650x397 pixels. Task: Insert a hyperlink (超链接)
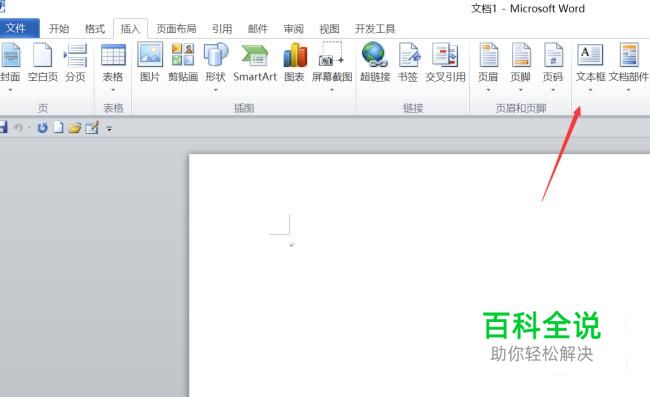click(x=375, y=62)
